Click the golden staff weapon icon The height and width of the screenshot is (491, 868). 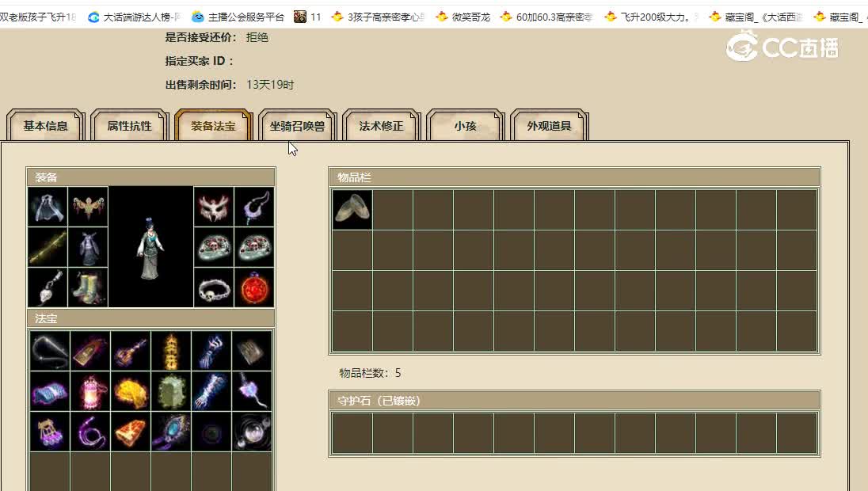pos(48,247)
